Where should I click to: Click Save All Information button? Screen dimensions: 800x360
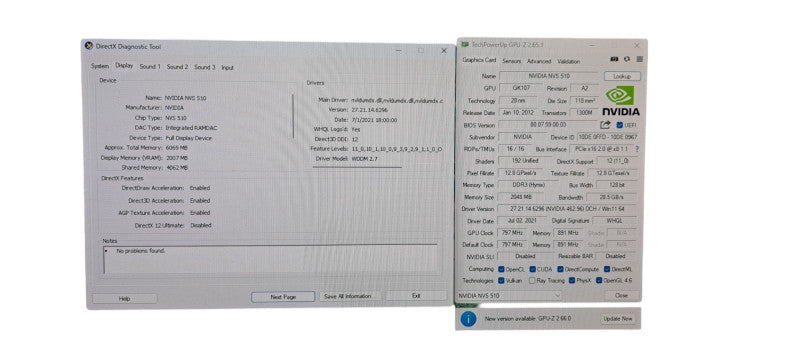[347, 296]
